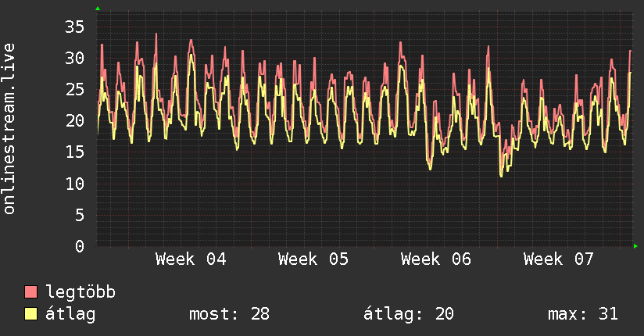Click the green arrow atop the y-axis
This screenshot has width=644, height=336.
click(98, 9)
